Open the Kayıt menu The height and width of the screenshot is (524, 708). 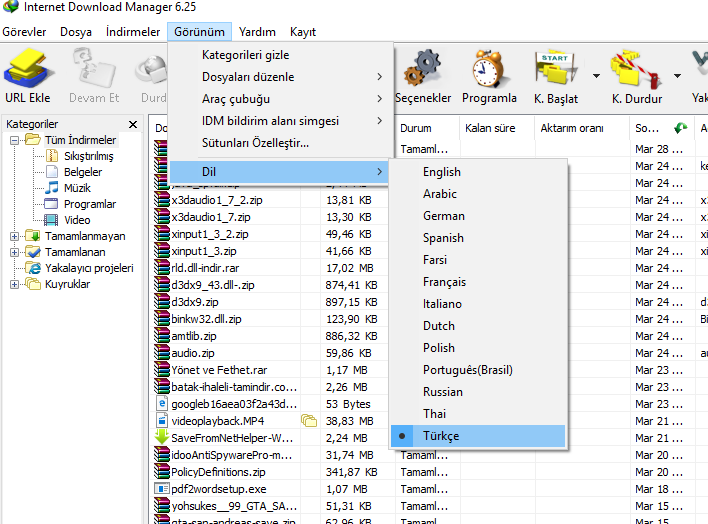point(303,32)
